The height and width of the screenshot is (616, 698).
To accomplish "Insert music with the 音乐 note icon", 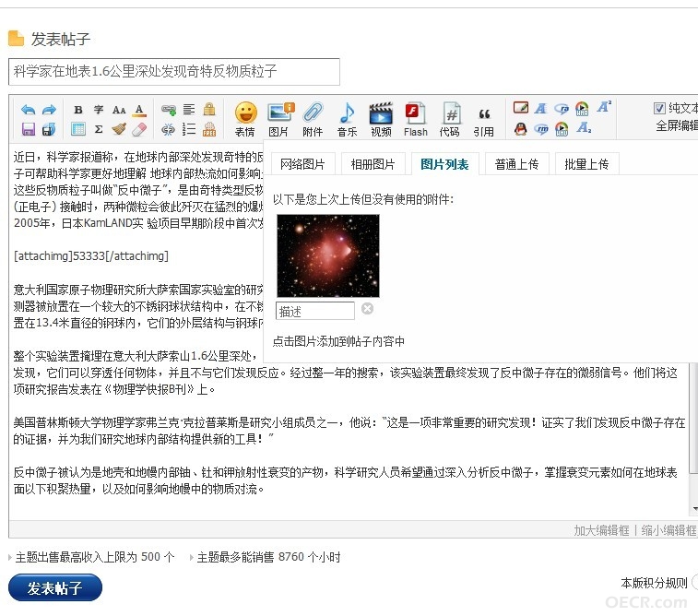I will (347, 119).
